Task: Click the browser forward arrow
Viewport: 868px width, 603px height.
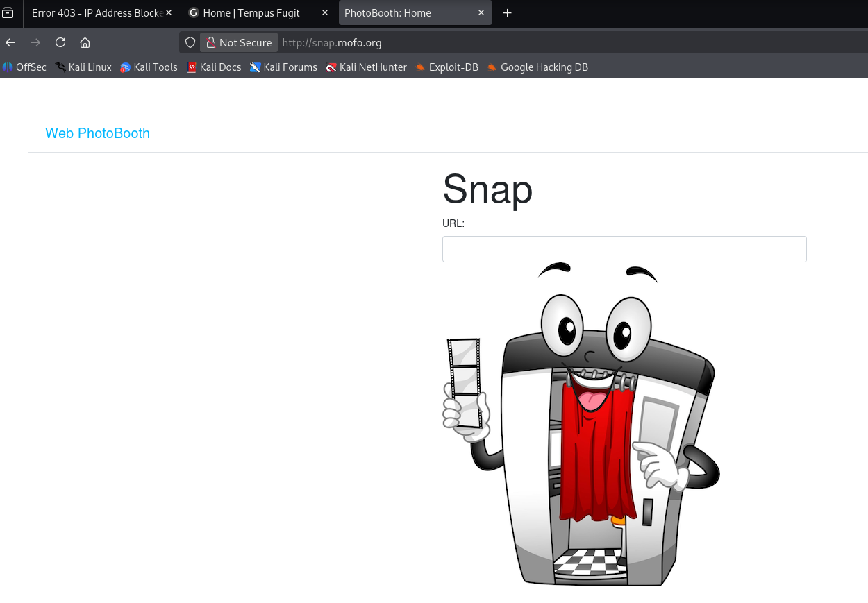Action: [35, 42]
